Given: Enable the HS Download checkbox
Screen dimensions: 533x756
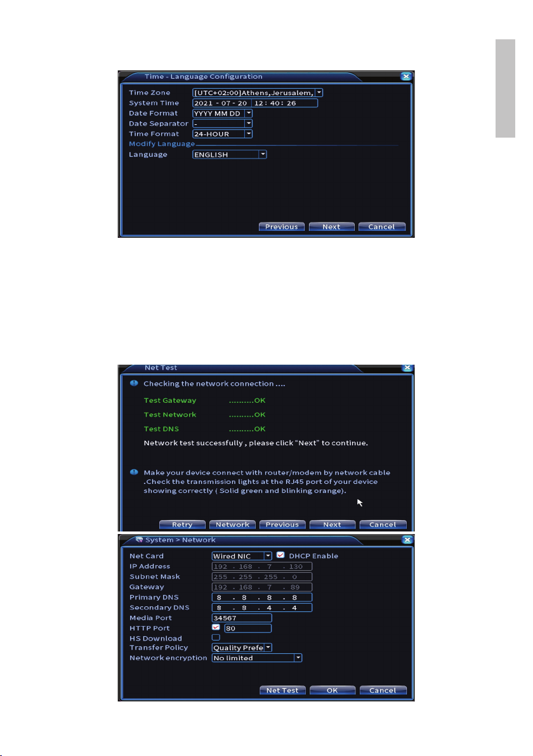Looking at the screenshot, I should [216, 638].
